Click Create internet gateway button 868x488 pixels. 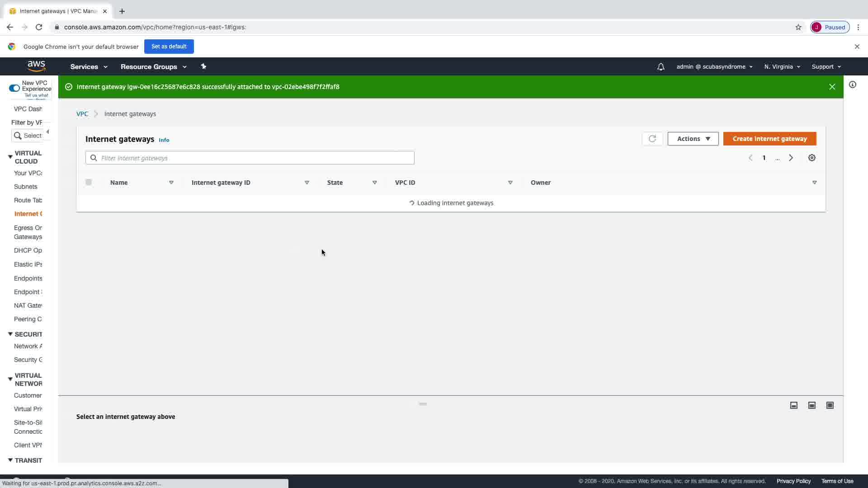pos(769,139)
